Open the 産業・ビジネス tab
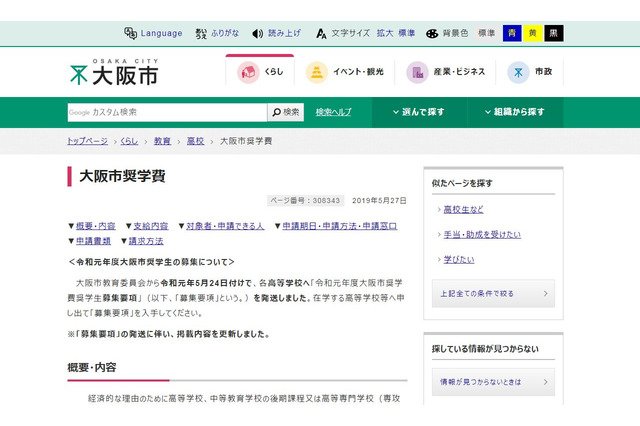Screen dimensions: 640x426 (445, 72)
